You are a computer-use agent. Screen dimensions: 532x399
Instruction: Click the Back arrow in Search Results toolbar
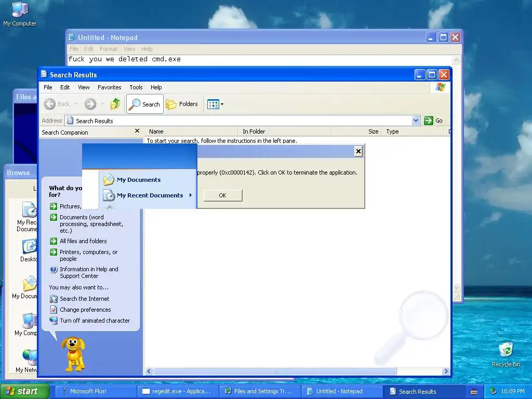pyautogui.click(x=50, y=104)
